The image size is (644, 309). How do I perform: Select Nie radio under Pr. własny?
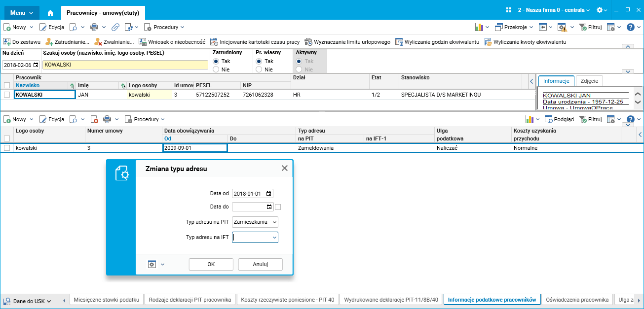259,69
